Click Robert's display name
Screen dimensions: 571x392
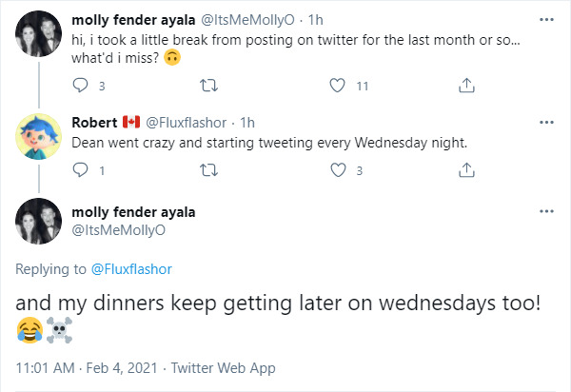pyautogui.click(x=94, y=123)
